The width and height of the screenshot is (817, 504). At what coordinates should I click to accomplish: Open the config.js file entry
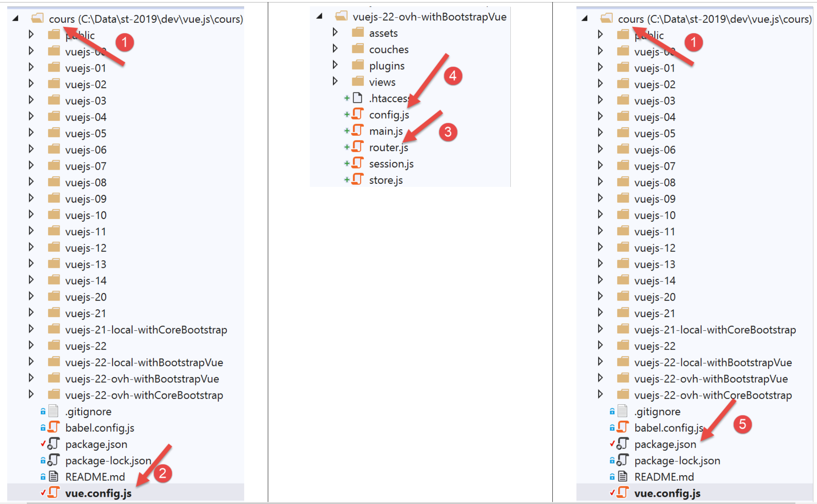(389, 115)
